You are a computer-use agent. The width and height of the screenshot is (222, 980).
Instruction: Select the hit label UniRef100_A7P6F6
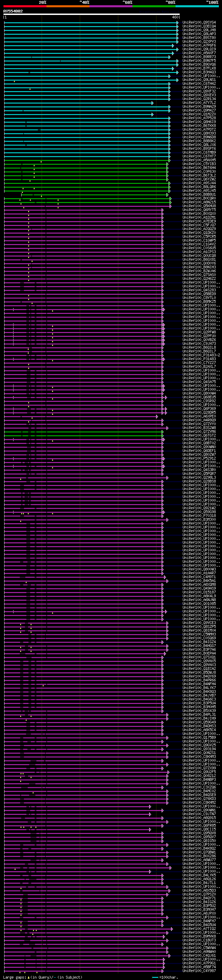coord(199,45)
